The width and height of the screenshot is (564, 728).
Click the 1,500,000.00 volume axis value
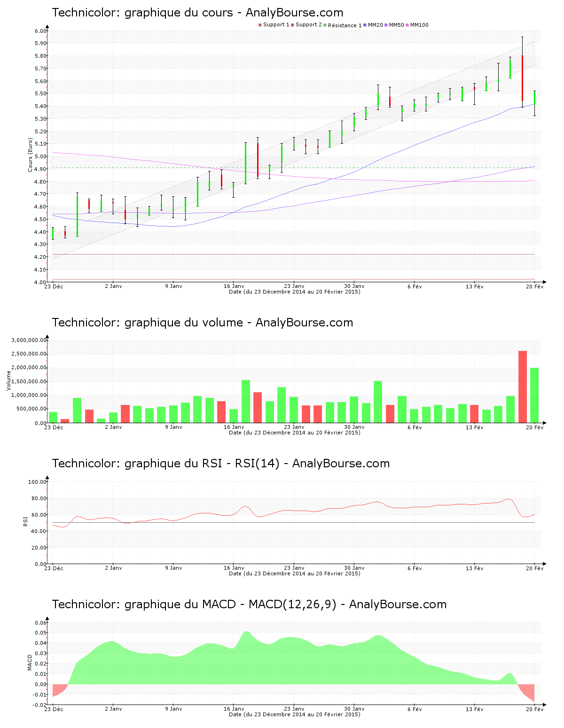click(28, 381)
